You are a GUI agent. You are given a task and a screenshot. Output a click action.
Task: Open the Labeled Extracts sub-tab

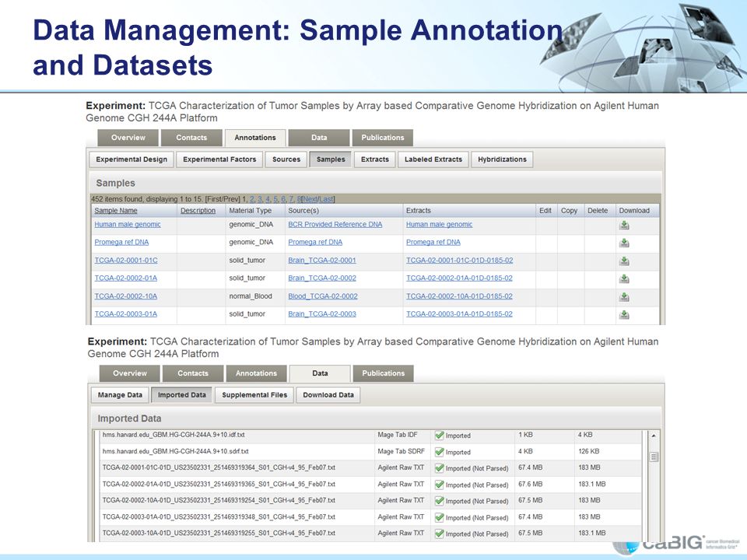(433, 159)
